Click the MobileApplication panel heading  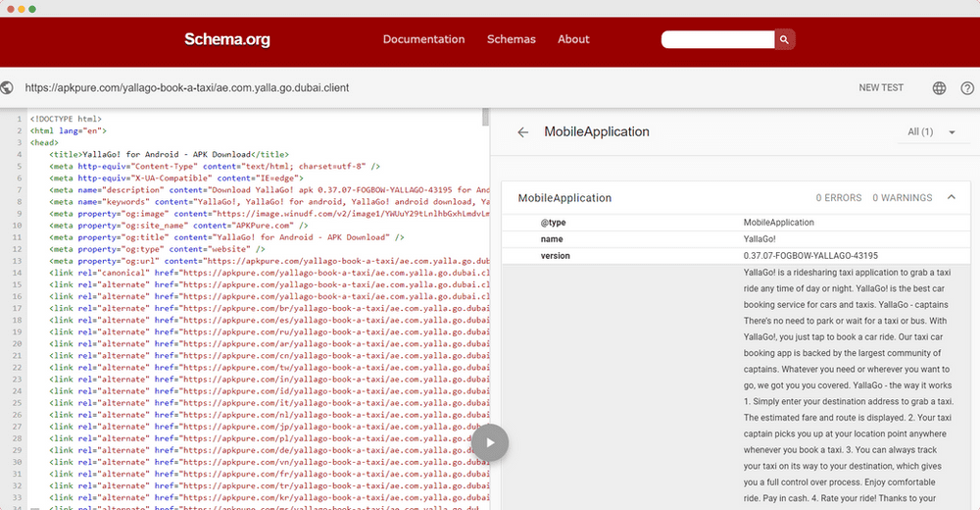(596, 132)
